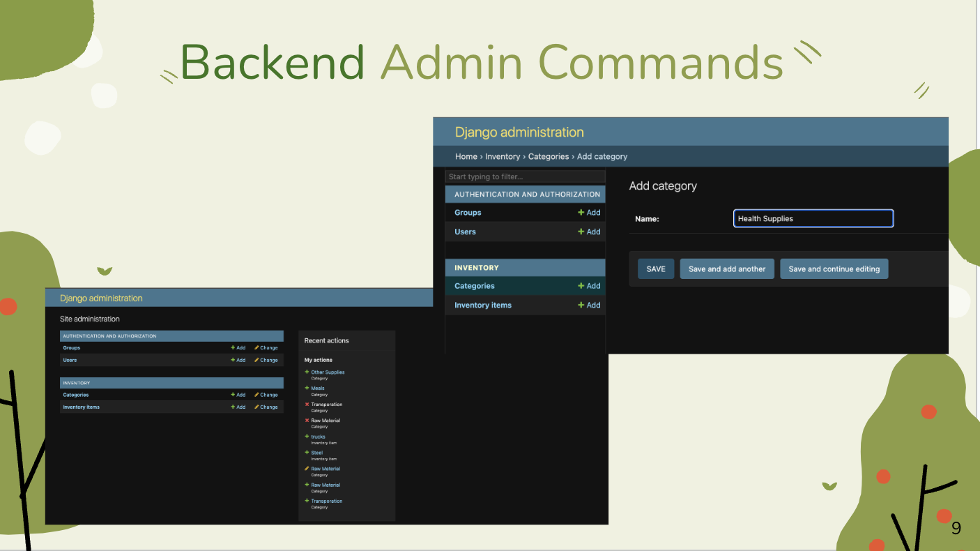Open Steel in Recent actions

click(317, 453)
